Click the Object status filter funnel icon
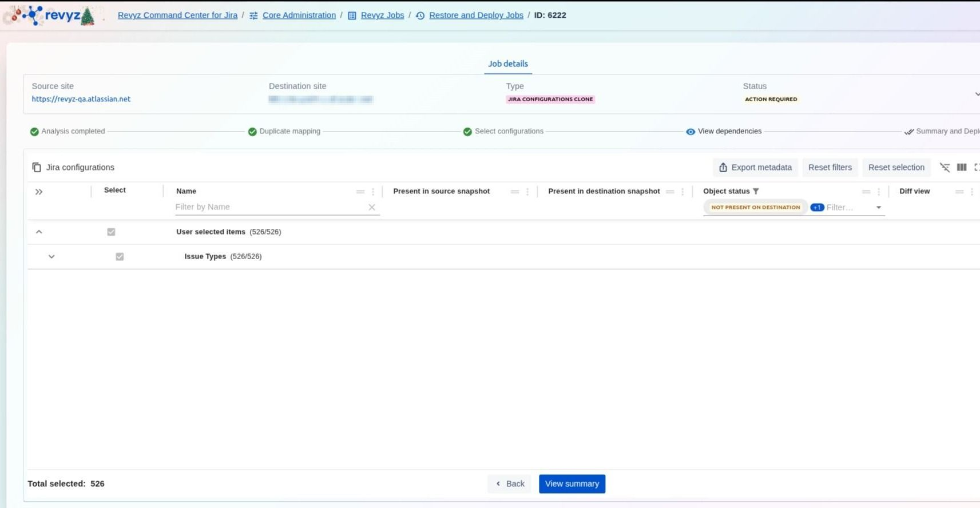Screen dimensions: 980x508 (756, 191)
